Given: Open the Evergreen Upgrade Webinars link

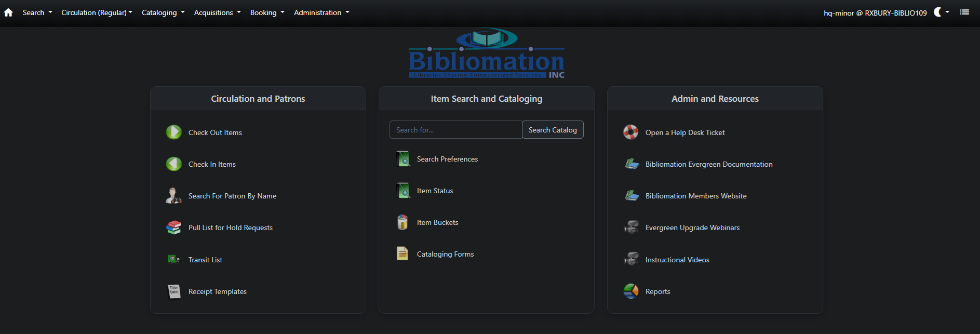Looking at the screenshot, I should pos(692,228).
